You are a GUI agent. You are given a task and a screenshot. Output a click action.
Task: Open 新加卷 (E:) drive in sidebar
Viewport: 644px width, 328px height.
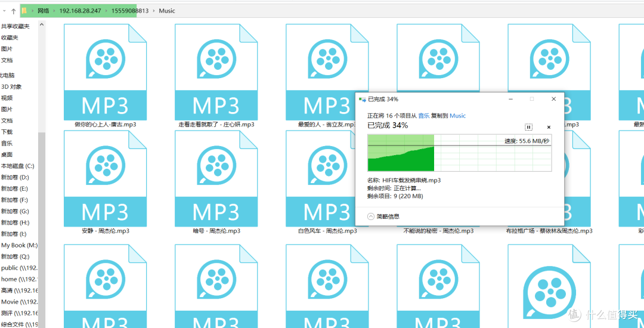point(15,189)
